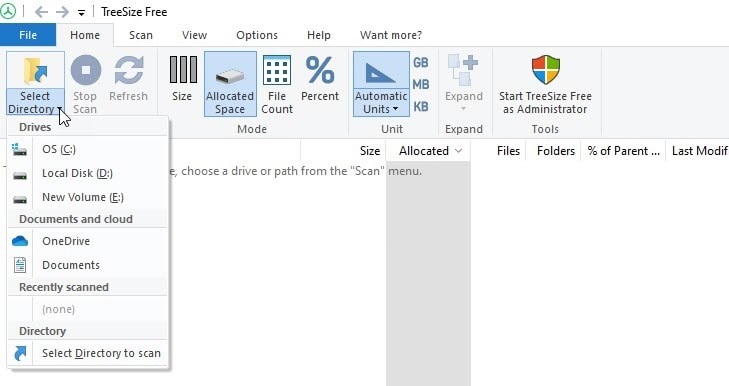Viewport: 729px width, 386px height.
Task: Click the OneDrive cloud icon
Action: tap(20, 241)
